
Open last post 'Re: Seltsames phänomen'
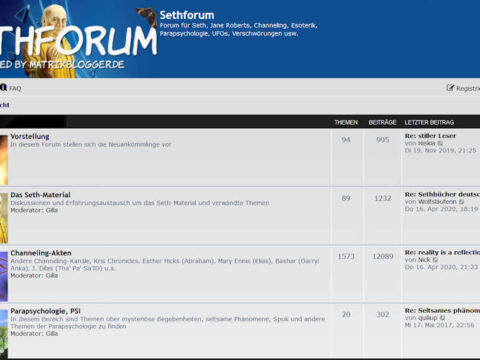click(442, 310)
